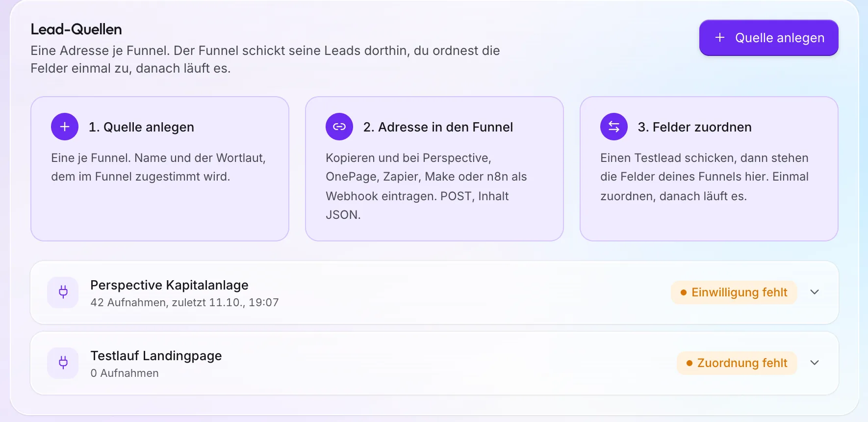Click the swap arrows icon beside "3. Felder zuordnen"
Viewport: 868px width, 422px height.
614,127
